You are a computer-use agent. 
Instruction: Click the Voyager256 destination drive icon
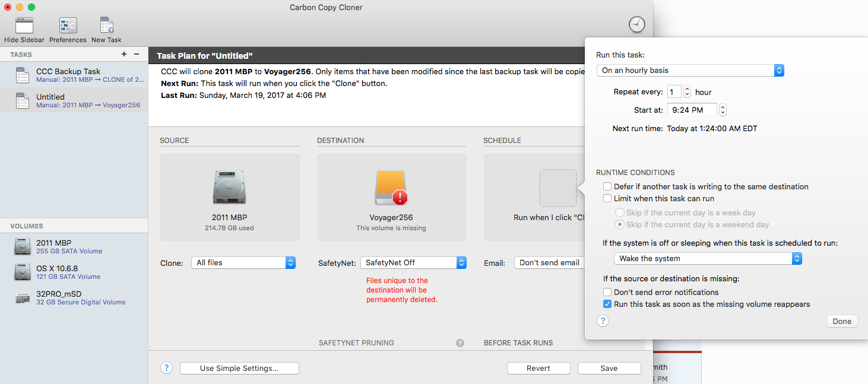(x=391, y=188)
